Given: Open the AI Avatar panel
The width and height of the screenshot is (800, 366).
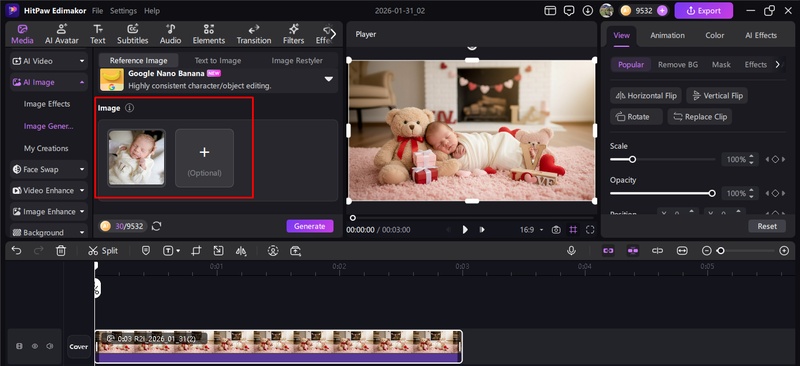Looking at the screenshot, I should coord(62,34).
